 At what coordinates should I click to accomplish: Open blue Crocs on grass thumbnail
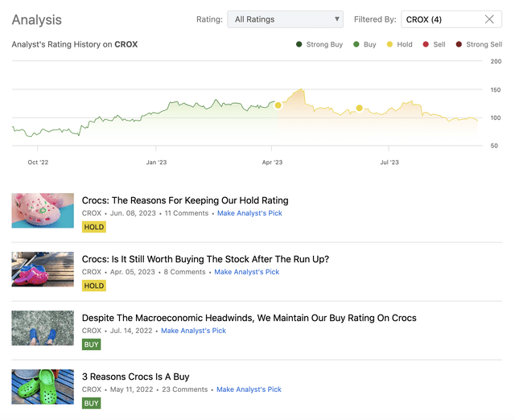43,327
